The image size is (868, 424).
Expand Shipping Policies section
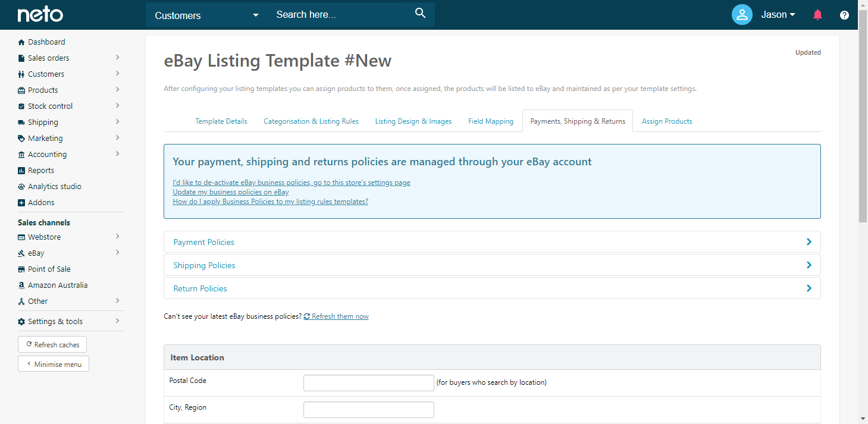(x=492, y=265)
